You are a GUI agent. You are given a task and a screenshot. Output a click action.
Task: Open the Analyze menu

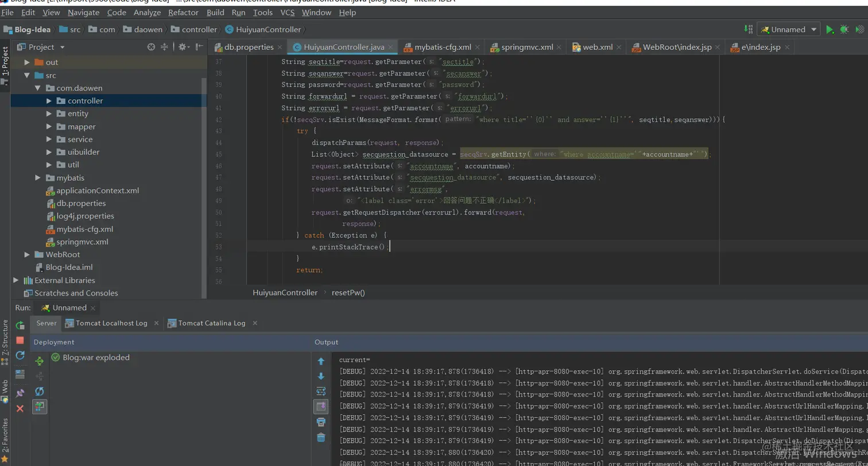click(147, 12)
